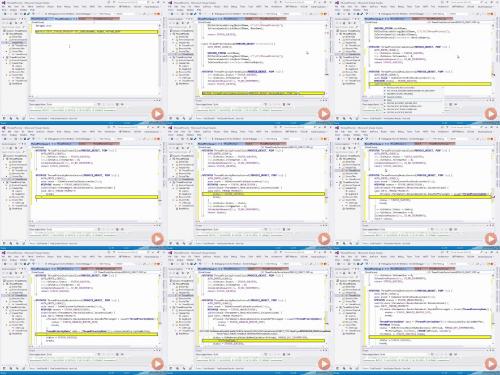Open the center thumbnail of the grid

(250, 187)
